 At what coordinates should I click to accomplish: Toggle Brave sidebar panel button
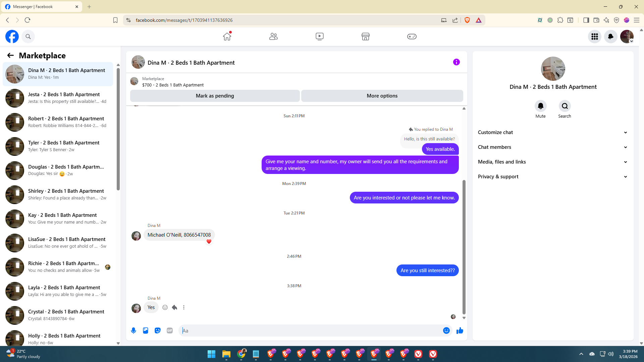586,20
